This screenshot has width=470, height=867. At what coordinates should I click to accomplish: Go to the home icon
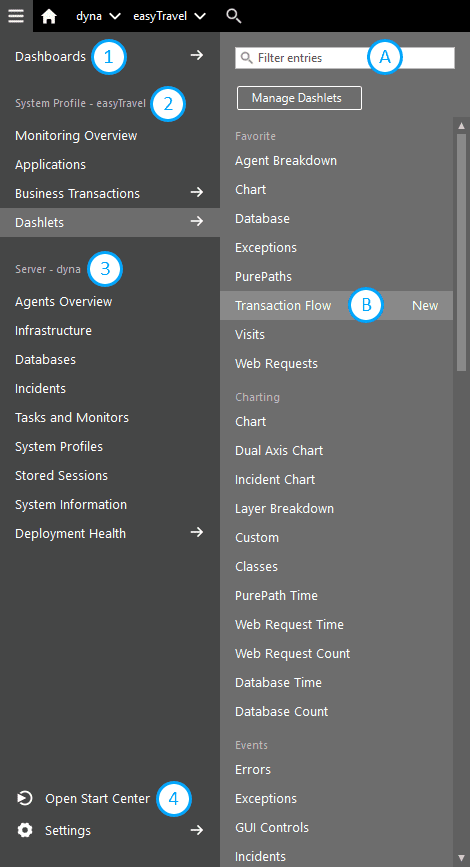[x=49, y=17]
